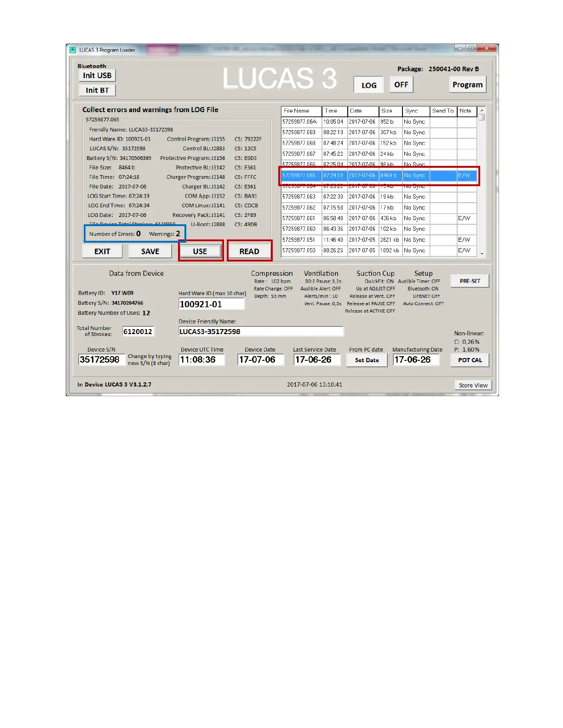Click the USE button
This screenshot has height=728, width=563.
200,251
